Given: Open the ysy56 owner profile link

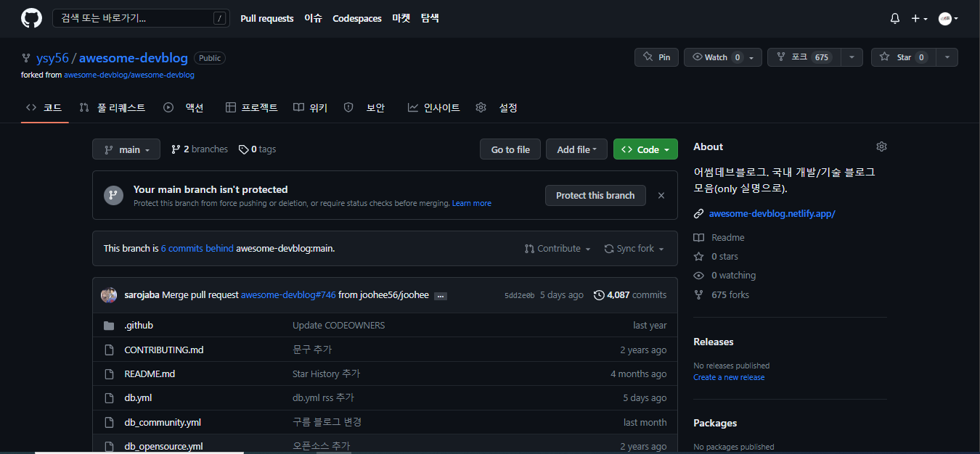Looking at the screenshot, I should 52,58.
